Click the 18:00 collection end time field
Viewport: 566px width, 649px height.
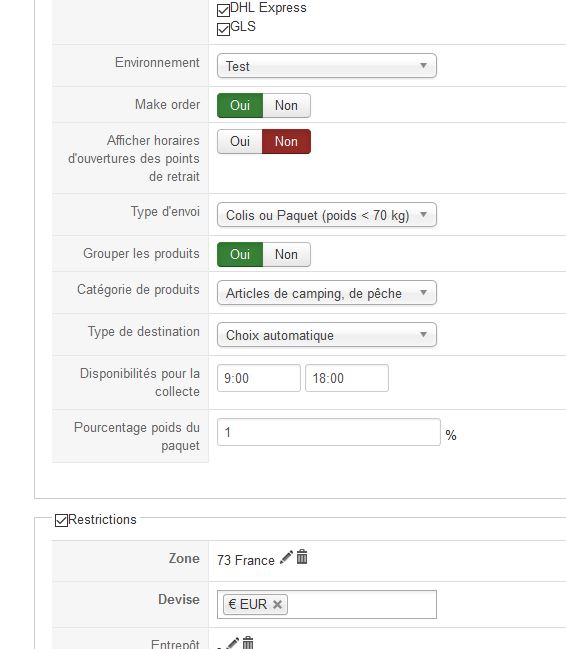pyautogui.click(x=347, y=378)
